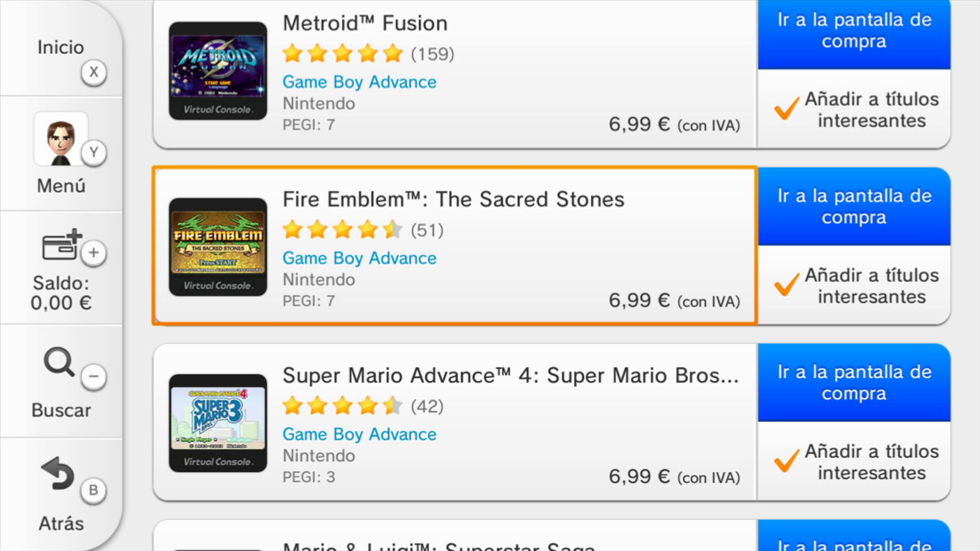
Task: Click Super Mario Advance 4 star rating
Action: point(342,406)
